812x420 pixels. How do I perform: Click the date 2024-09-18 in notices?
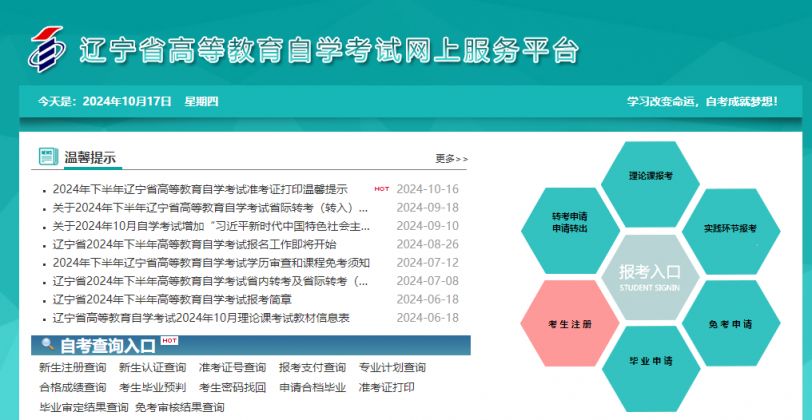pyautogui.click(x=428, y=208)
